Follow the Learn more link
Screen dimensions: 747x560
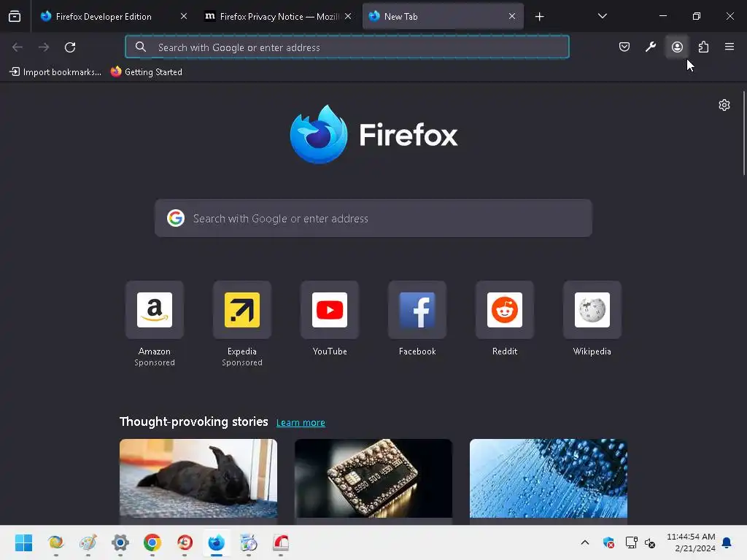click(301, 422)
